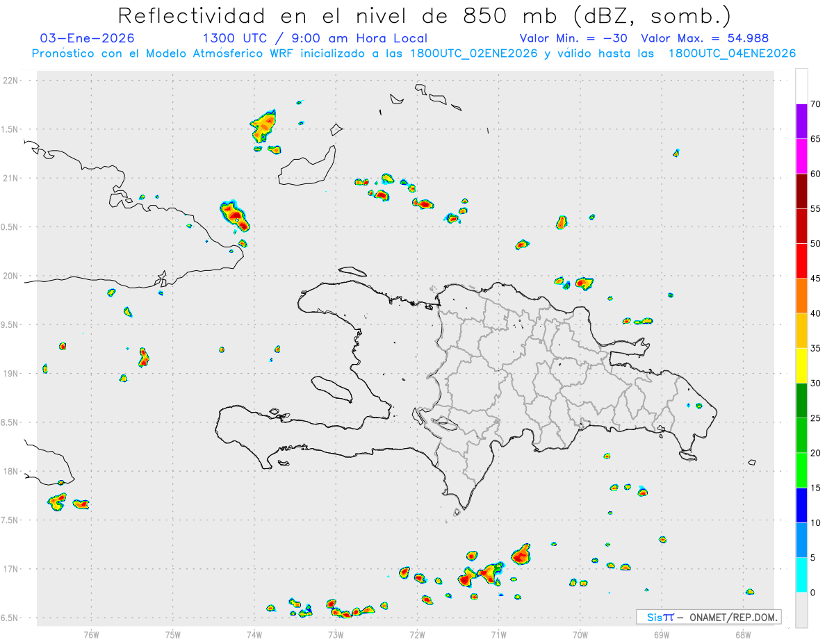This screenshot has width=834, height=644.
Task: Click the dark red 55–60 dBZ colorbar segment
Action: coord(801,191)
